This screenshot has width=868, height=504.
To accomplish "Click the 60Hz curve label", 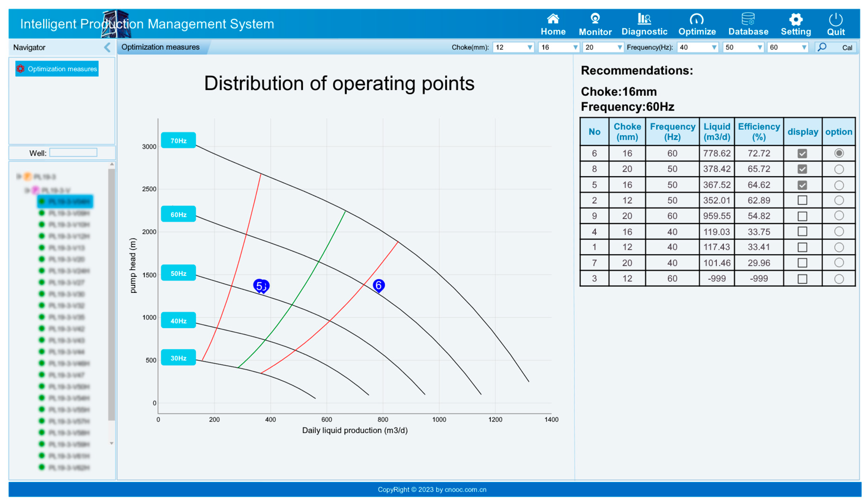I will [x=178, y=214].
